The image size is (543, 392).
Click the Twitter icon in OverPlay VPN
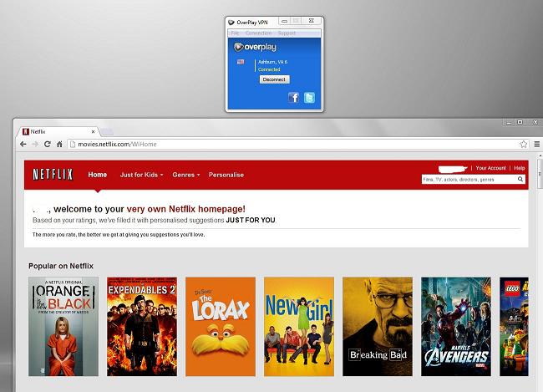[309, 98]
